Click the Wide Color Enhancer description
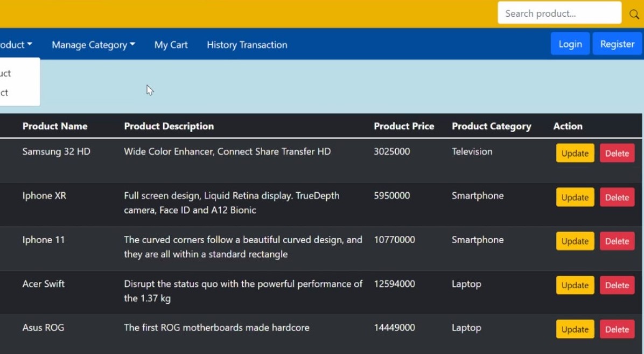The width and height of the screenshot is (644, 354). (x=227, y=151)
